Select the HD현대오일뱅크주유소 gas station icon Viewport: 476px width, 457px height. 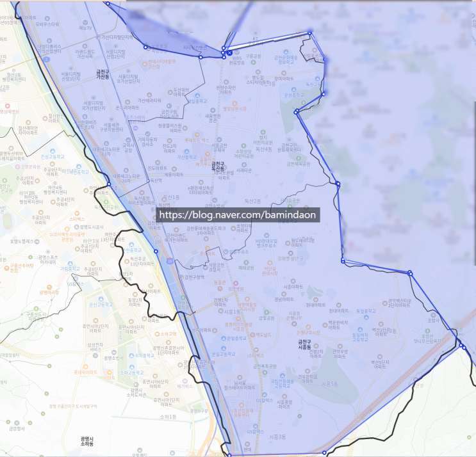point(267,236)
